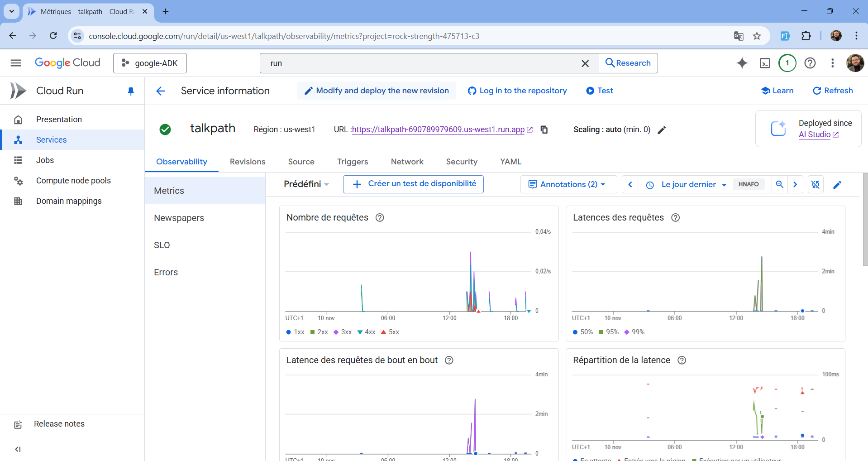868x461 pixels.
Task: Open the notifications badge showing 1
Action: click(787, 63)
